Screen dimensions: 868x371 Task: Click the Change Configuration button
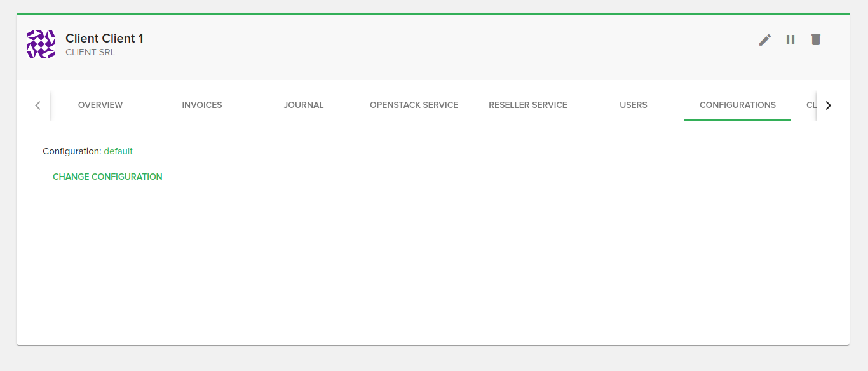pos(107,177)
